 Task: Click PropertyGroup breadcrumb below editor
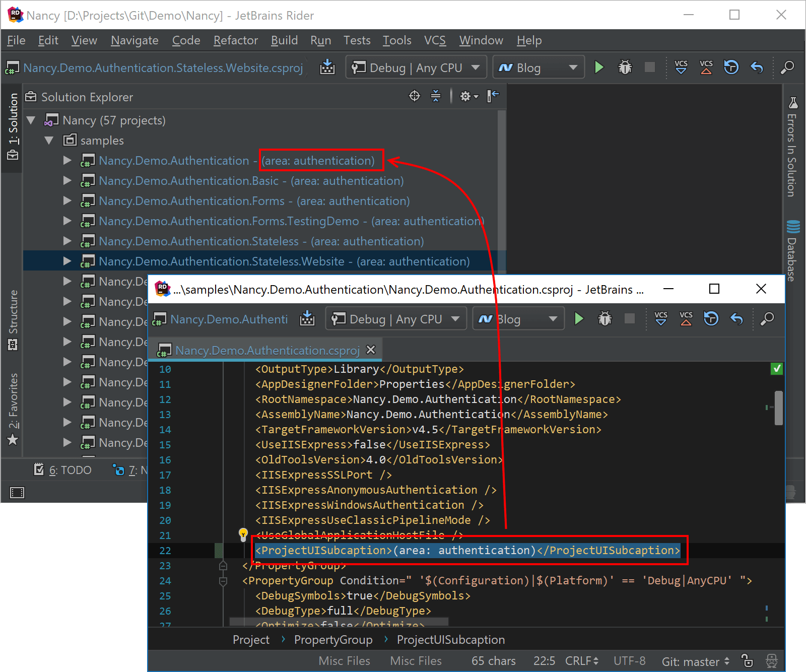[x=333, y=640]
